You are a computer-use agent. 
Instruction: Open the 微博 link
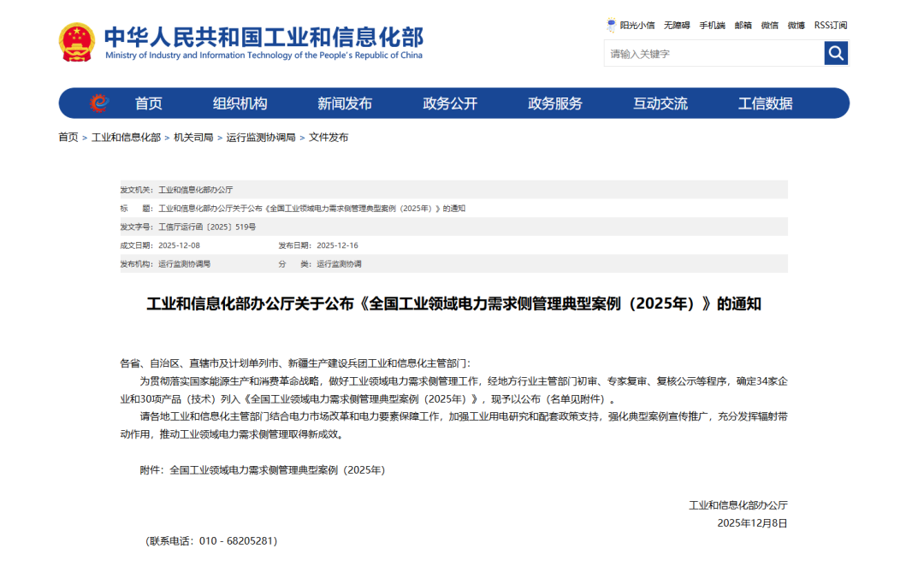point(796,26)
